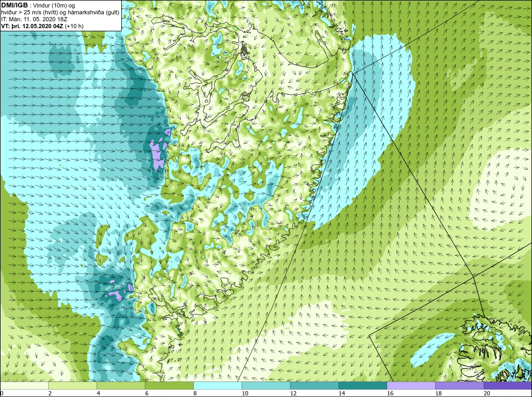The height and width of the screenshot is (397, 532).
Task: Click the 18–20 m/s medium purple legend swatch
Action: click(460, 386)
